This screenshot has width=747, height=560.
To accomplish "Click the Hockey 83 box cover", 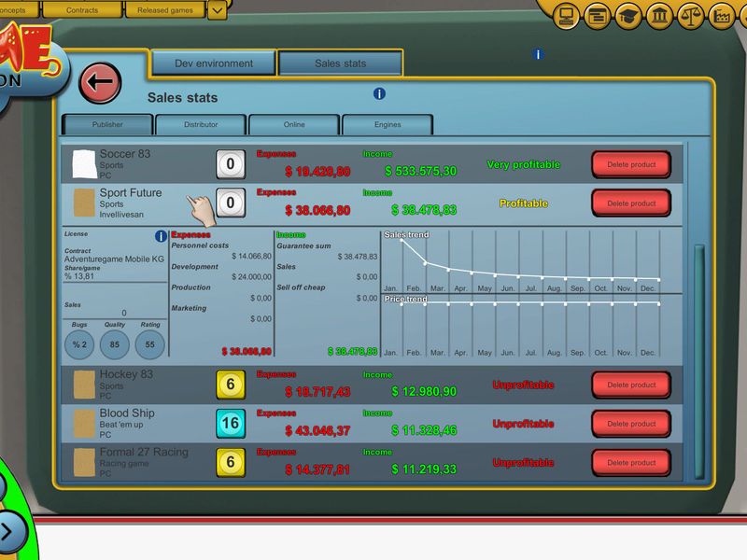I will pos(84,385).
